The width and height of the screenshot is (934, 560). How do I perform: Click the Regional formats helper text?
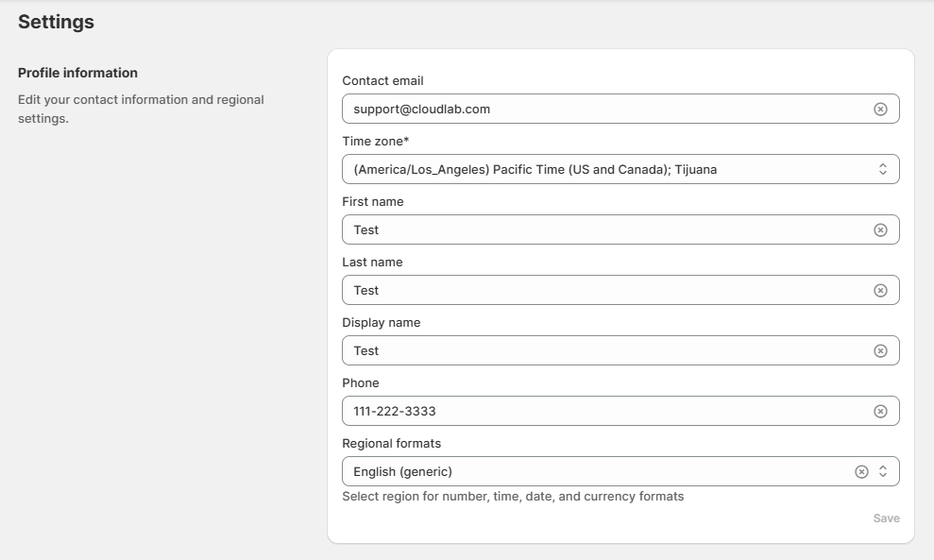513,496
